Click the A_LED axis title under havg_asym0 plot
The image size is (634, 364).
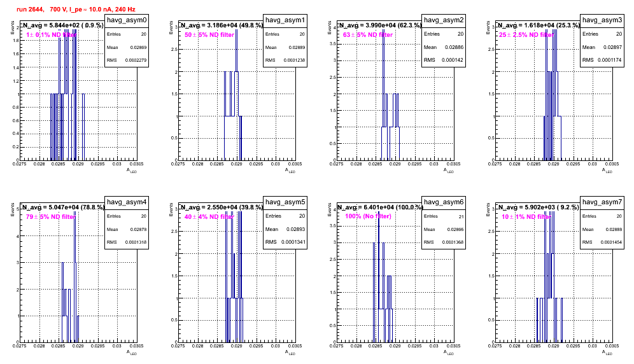[132, 171]
